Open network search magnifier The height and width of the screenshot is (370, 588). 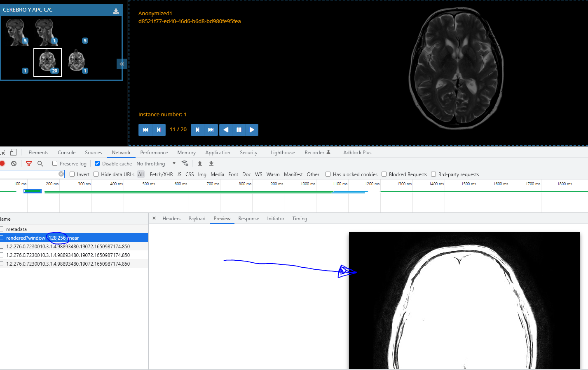click(x=40, y=163)
